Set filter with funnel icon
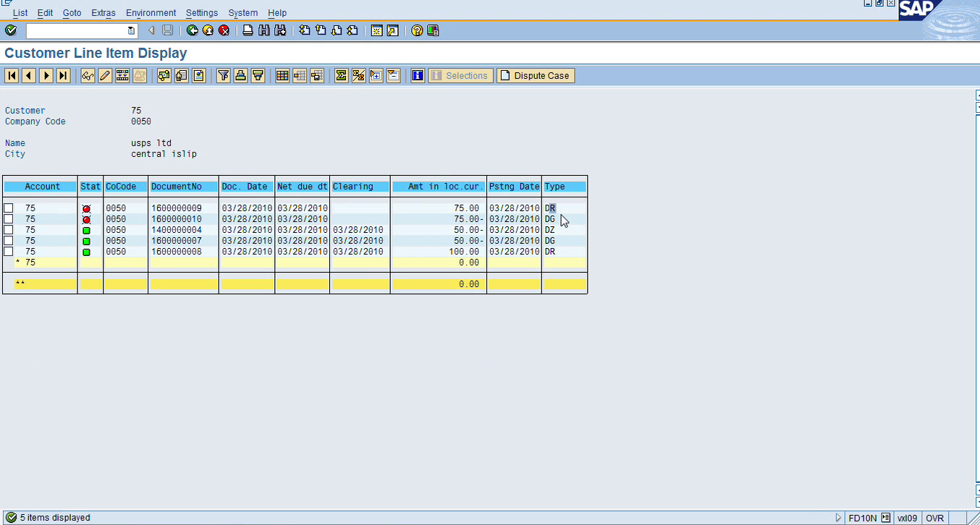The image size is (980, 525). pyautogui.click(x=223, y=75)
